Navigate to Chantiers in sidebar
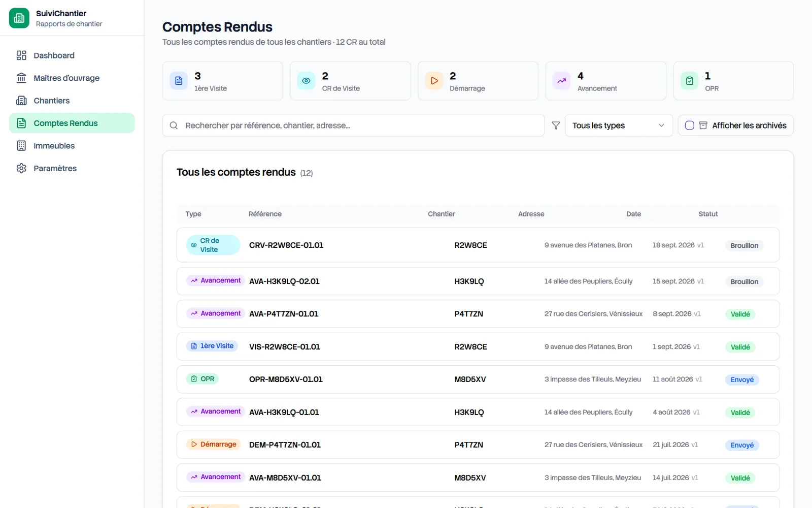Viewport: 812px width, 508px height. click(x=72, y=101)
